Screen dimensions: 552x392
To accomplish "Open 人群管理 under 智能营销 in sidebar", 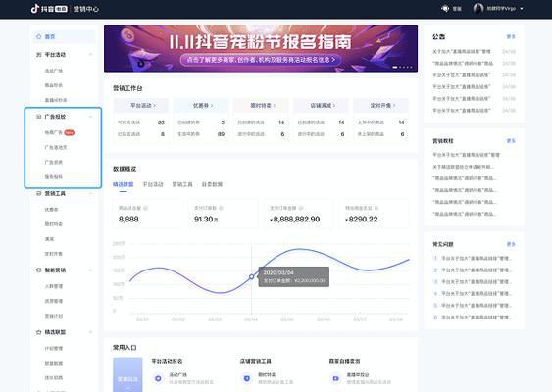I will pyautogui.click(x=54, y=286).
